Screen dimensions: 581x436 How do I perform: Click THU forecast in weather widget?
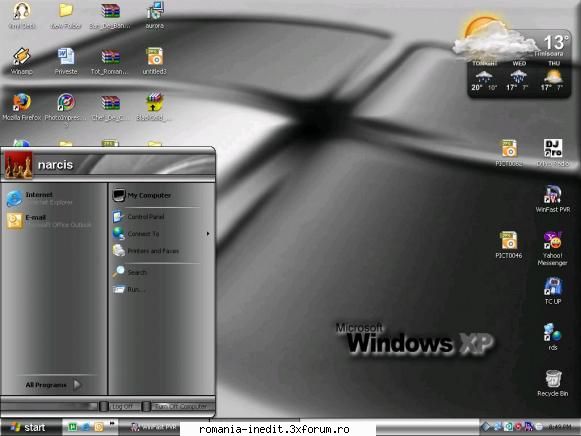coord(552,76)
